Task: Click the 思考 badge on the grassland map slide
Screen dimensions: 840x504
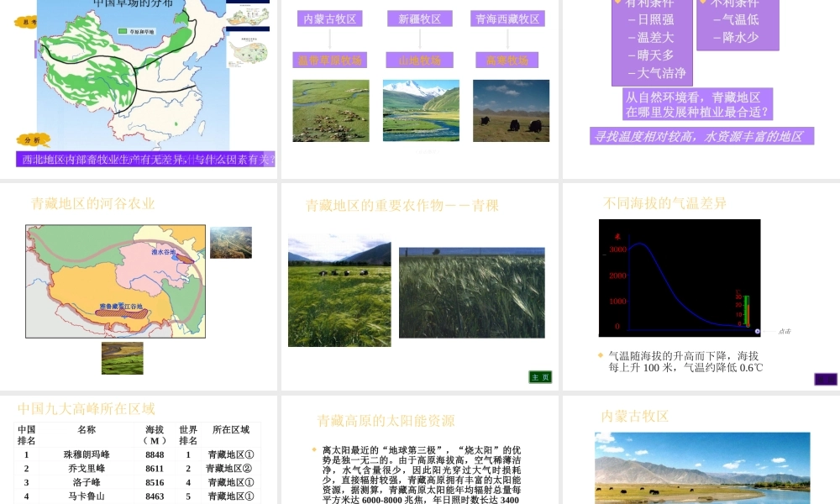Action: pos(26,22)
